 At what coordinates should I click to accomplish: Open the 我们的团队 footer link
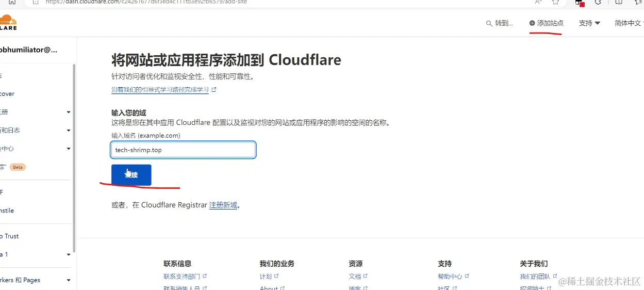click(x=535, y=277)
